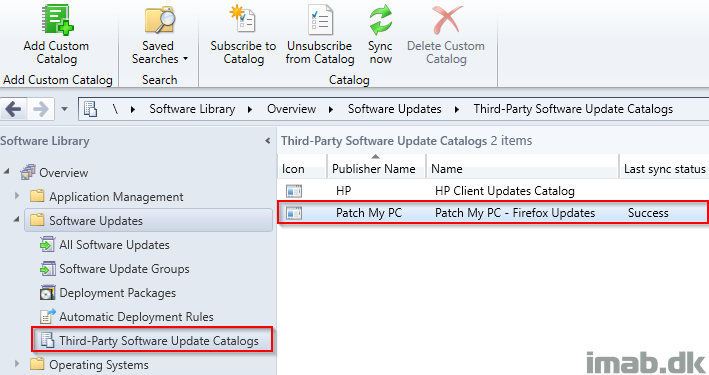The width and height of the screenshot is (709, 375).
Task: Click the Sync now ribbon icon
Action: [x=380, y=20]
